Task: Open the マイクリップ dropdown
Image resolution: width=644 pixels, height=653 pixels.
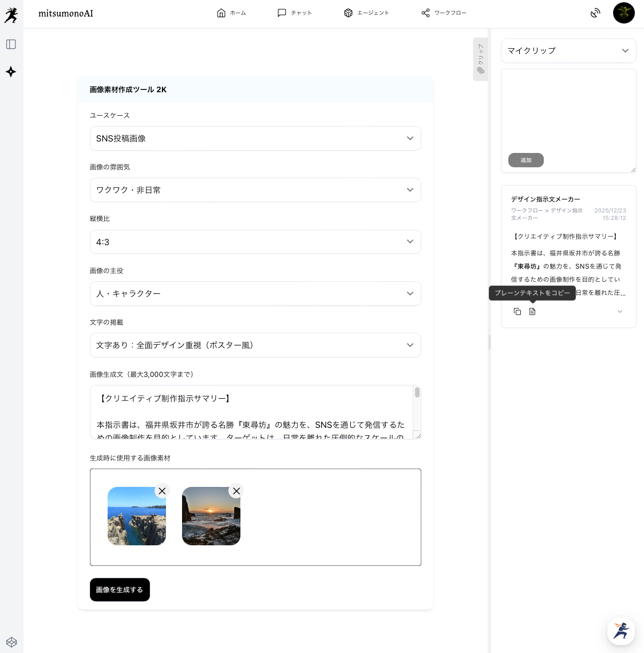Action: point(568,50)
